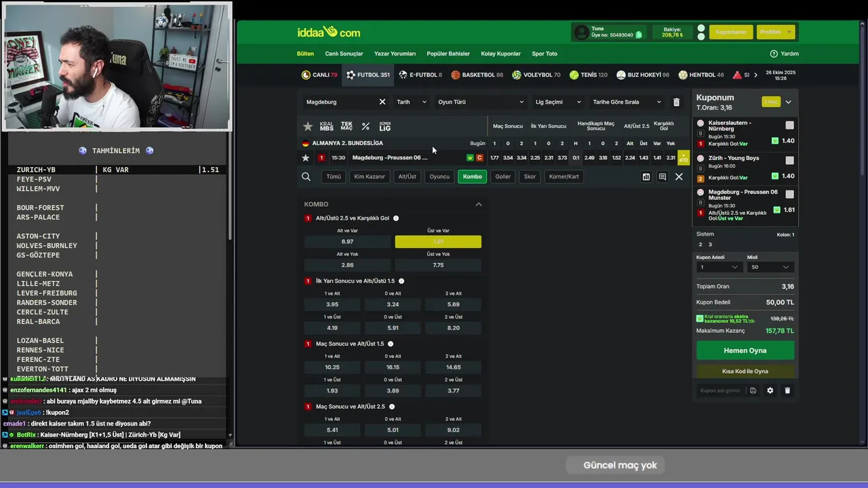Open the Yazar Yorumları menu
The image size is (868, 488).
click(x=395, y=54)
